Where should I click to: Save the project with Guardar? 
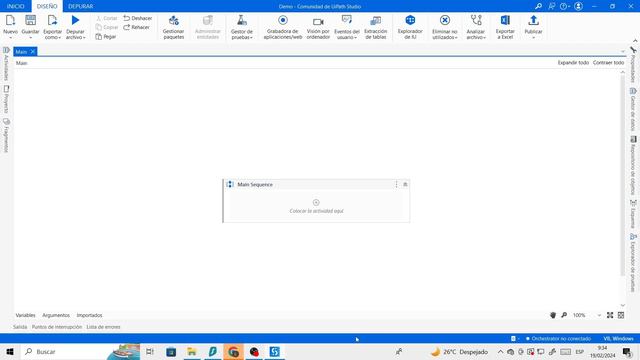point(31,24)
